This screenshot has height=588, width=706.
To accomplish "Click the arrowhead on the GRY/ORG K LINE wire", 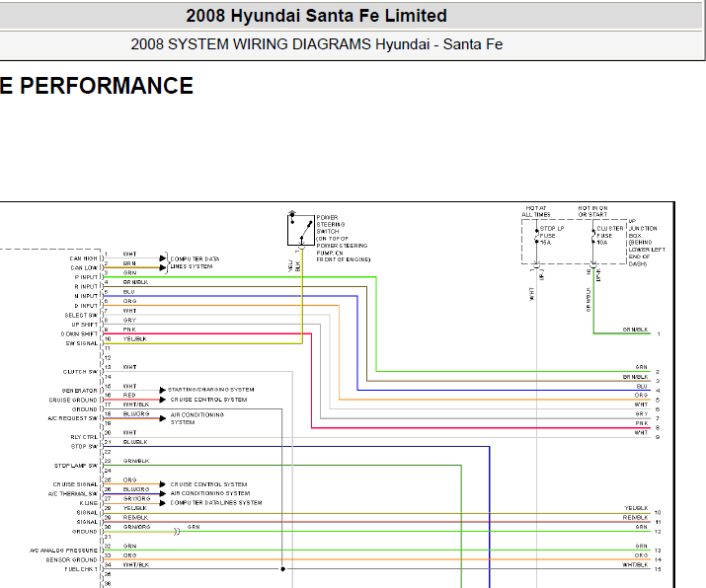I will pyautogui.click(x=163, y=503).
